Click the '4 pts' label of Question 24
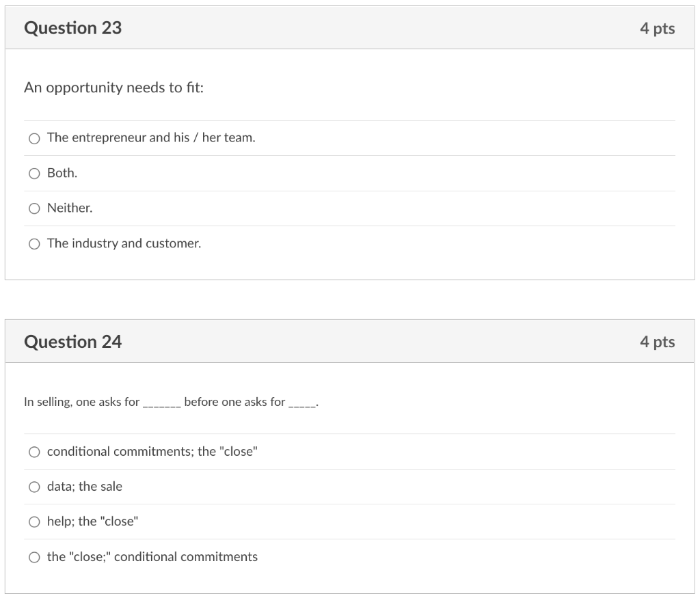The width and height of the screenshot is (700, 596). coord(657,342)
